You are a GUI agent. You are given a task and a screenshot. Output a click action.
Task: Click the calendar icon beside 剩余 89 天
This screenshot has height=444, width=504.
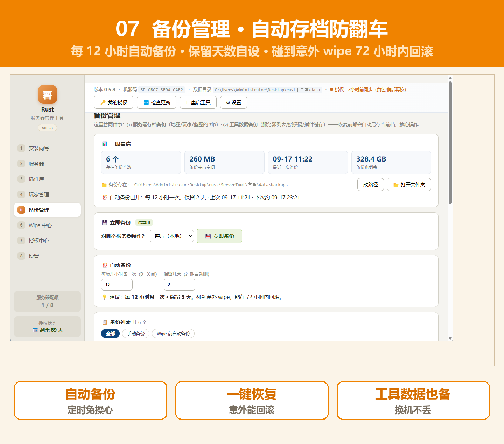(x=35, y=330)
